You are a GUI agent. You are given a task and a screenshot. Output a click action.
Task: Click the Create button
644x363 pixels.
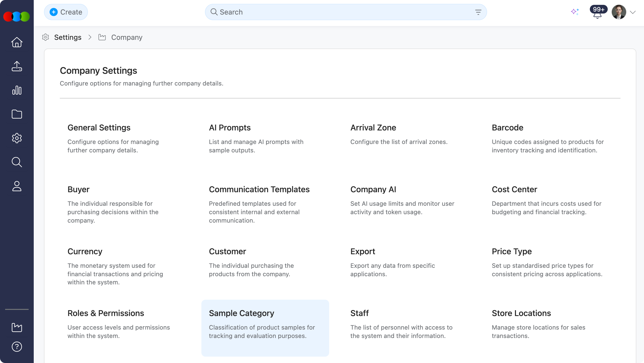tap(66, 12)
